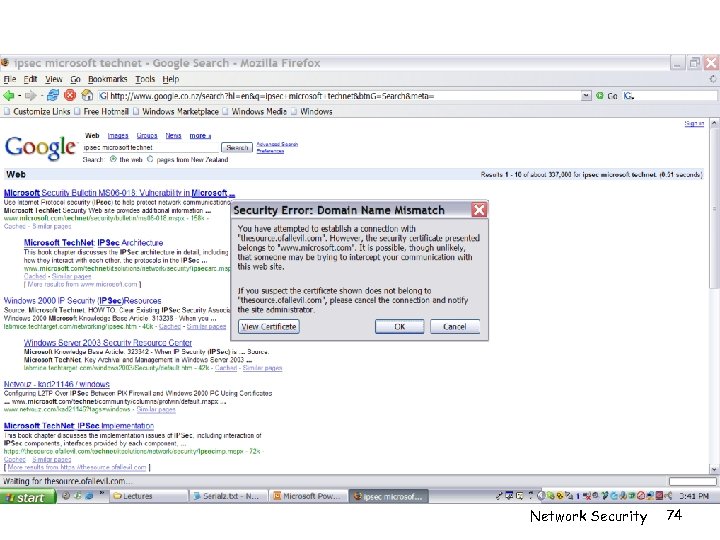Image resolution: width=720 pixels, height=540 pixels.
Task: Select 'pages from New Zealand' radio button
Action: click(150, 159)
